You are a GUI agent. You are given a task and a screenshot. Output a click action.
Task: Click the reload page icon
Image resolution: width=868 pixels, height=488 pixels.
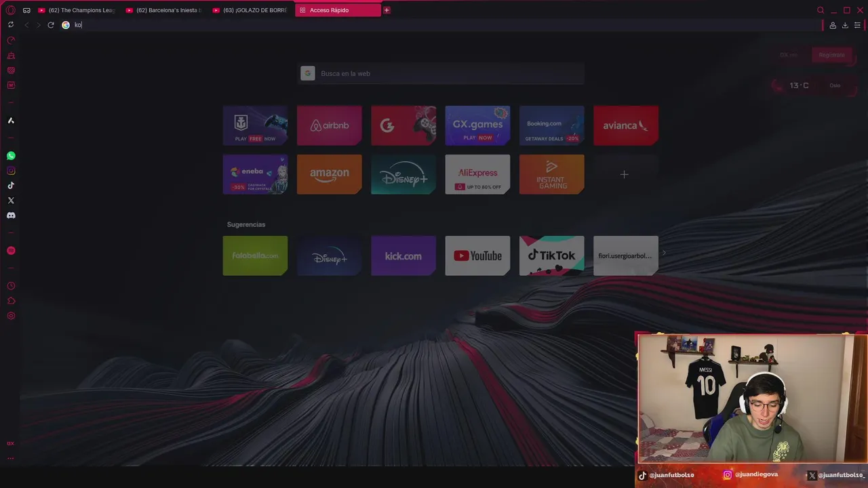[x=50, y=25]
